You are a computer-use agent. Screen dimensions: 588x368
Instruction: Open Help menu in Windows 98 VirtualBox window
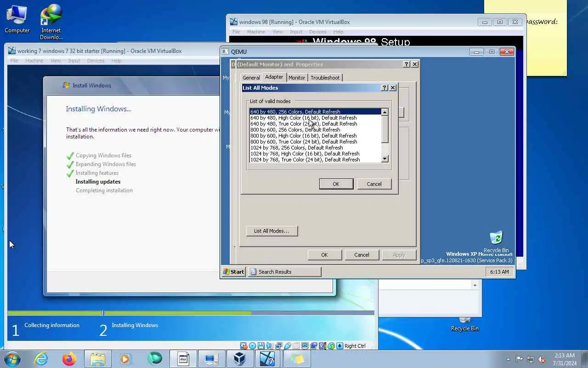click(x=339, y=32)
